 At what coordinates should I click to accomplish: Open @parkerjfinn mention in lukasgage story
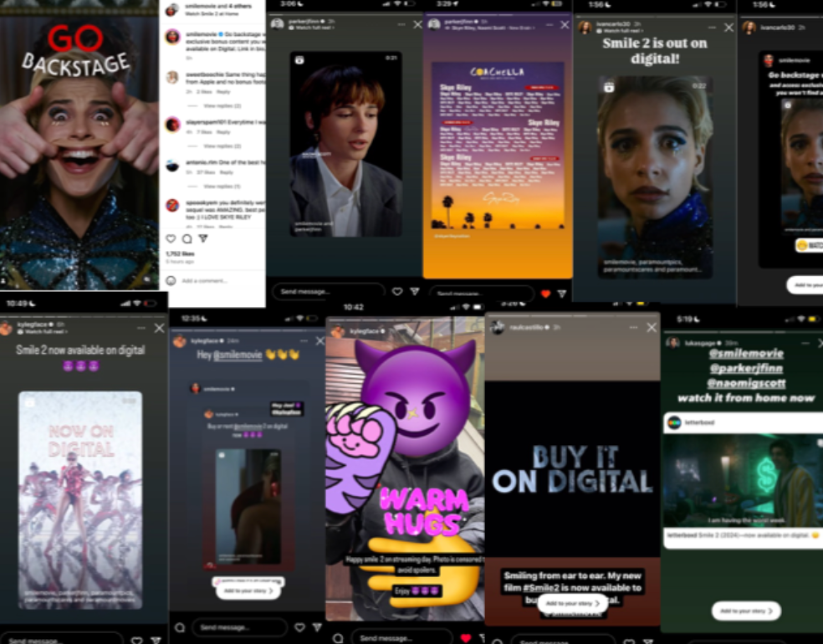(746, 368)
